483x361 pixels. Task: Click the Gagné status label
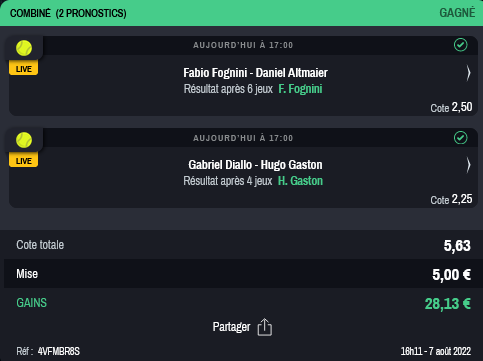click(x=457, y=13)
